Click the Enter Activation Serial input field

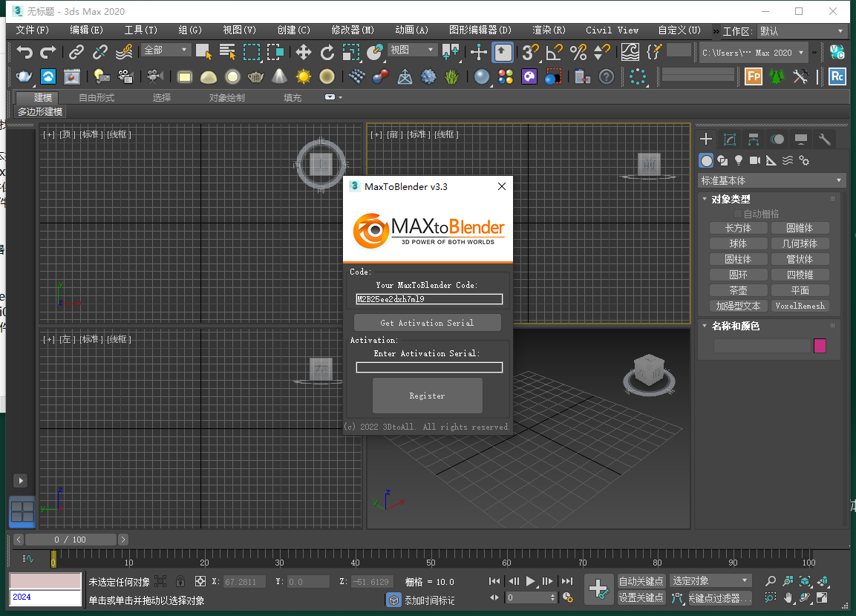[x=429, y=367]
